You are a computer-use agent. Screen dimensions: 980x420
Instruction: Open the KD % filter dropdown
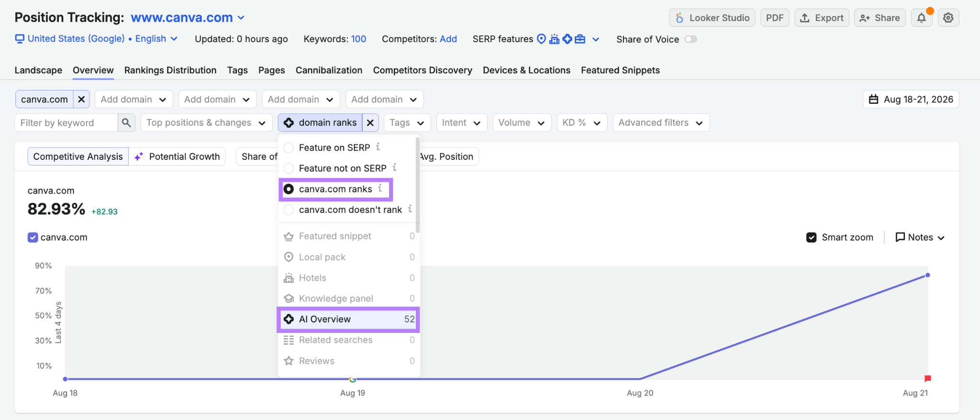coord(582,123)
